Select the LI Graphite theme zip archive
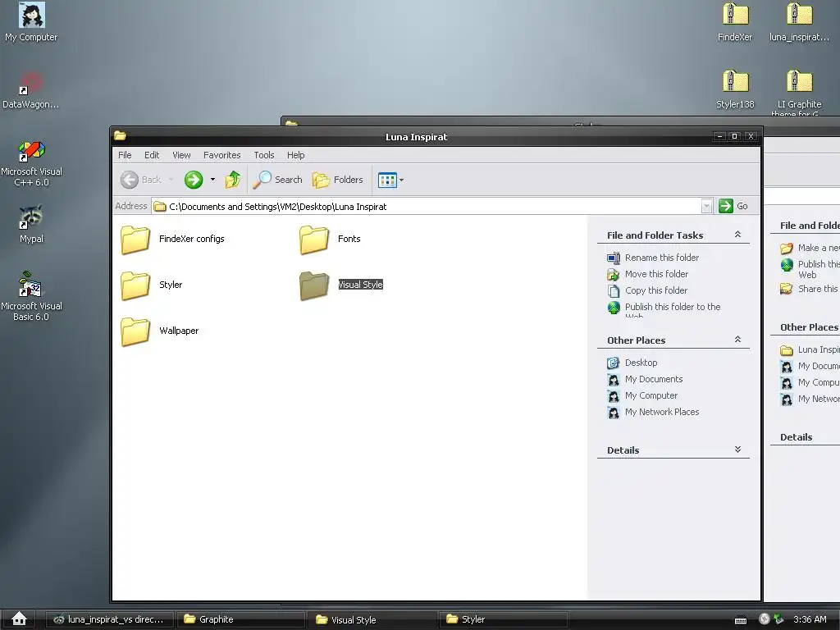This screenshot has width=840, height=630. tap(799, 92)
